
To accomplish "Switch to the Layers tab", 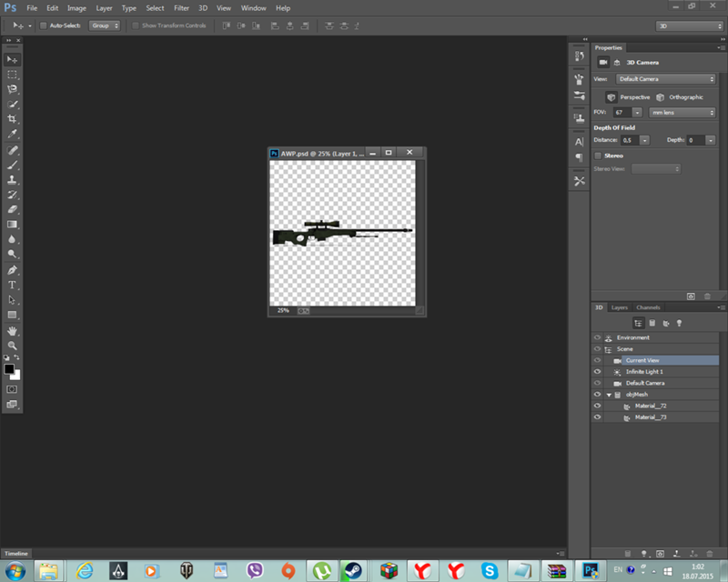I will [x=620, y=307].
